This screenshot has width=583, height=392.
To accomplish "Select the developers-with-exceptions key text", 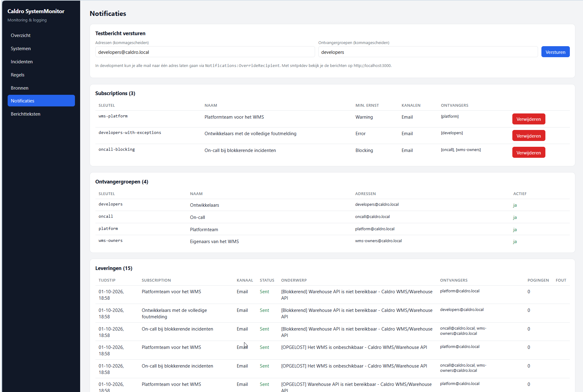I will click(130, 133).
